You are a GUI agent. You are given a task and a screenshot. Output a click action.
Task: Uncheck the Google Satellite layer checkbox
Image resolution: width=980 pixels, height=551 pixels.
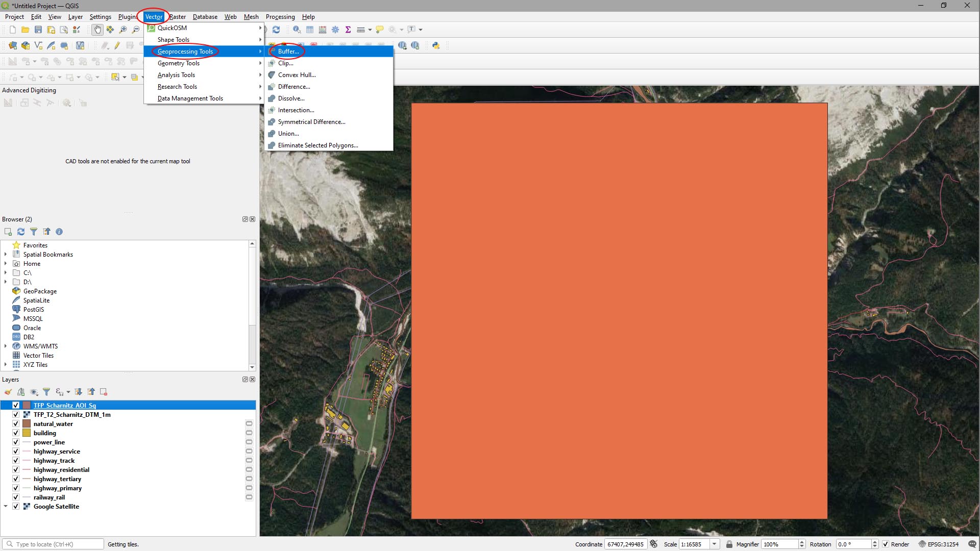[16, 506]
